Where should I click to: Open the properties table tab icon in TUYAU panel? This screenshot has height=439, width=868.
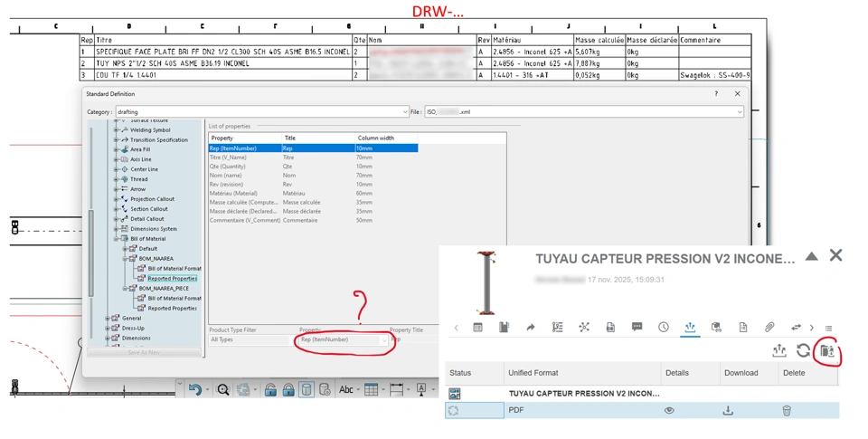pos(477,328)
